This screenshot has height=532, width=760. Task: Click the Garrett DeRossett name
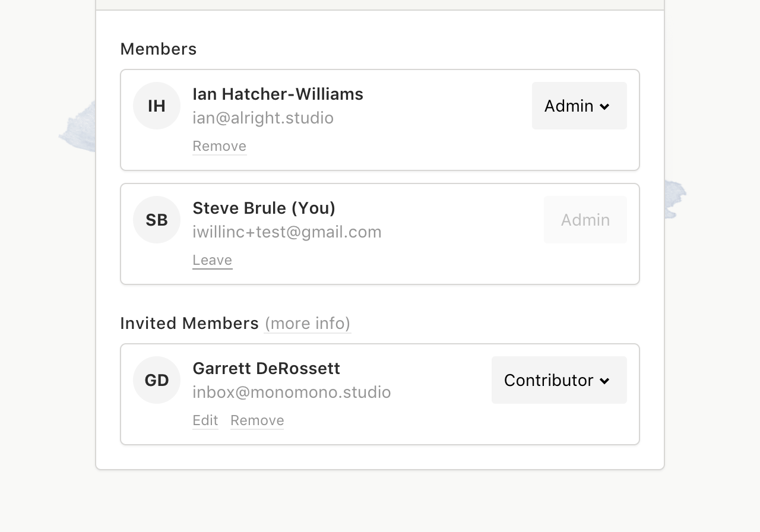coord(266,368)
